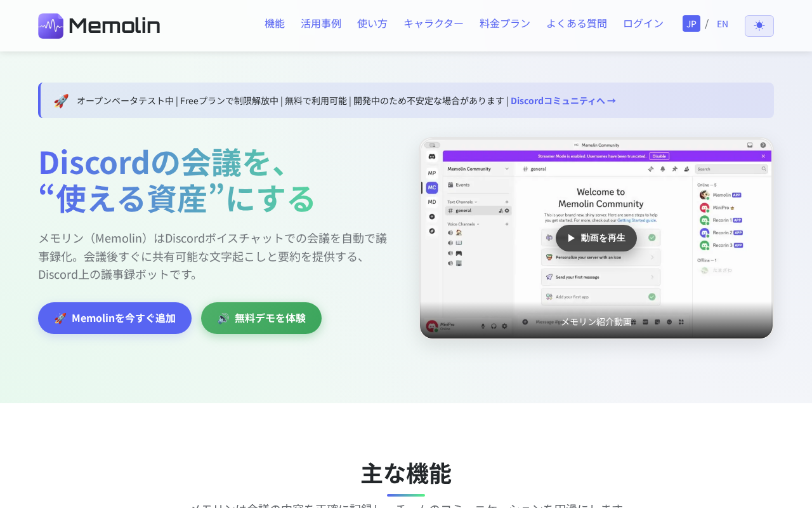This screenshot has height=508, width=812.
Task: Click the Memolin logo in the header
Action: pos(99,26)
